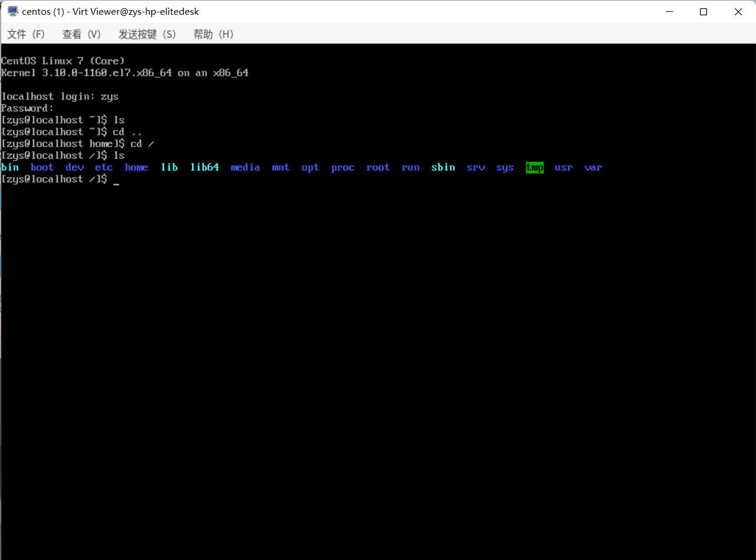Minimize the Virt Viewer window
The width and height of the screenshot is (756, 560).
668,12
